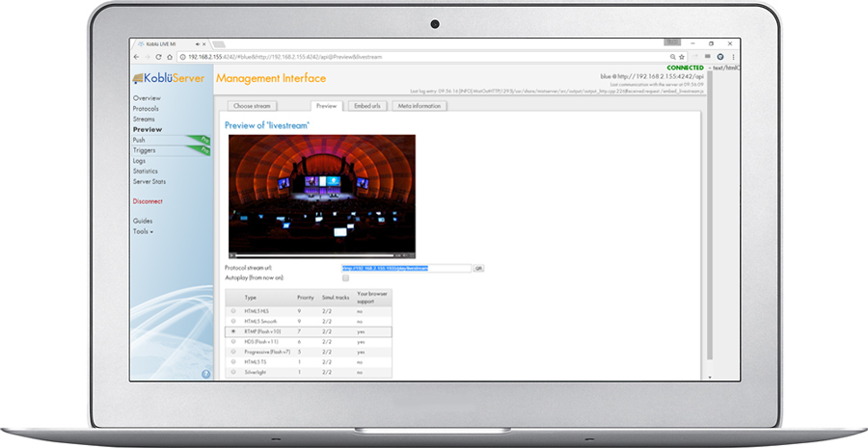The image size is (868, 448).
Task: Click the Management Interface heading
Action: pos(271,79)
